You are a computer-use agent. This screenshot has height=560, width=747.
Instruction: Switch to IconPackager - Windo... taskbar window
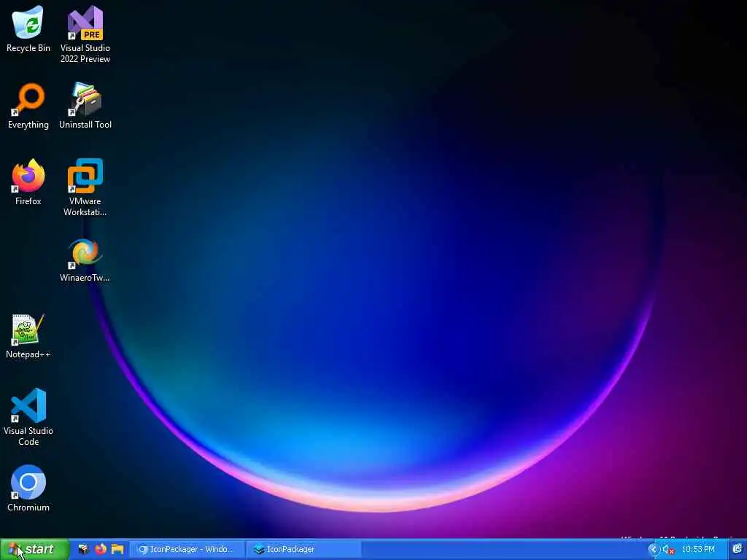pyautogui.click(x=187, y=550)
